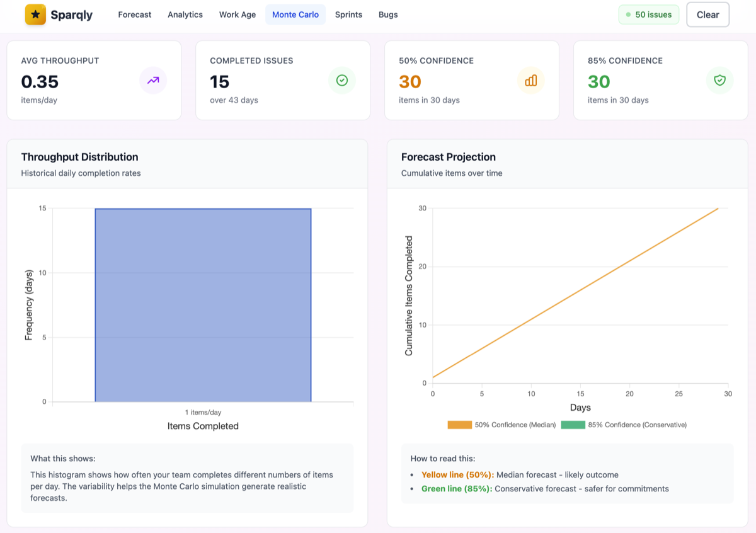Click the blue histogram bar for 1 items/day
This screenshot has width=756, height=533.
tap(203, 305)
